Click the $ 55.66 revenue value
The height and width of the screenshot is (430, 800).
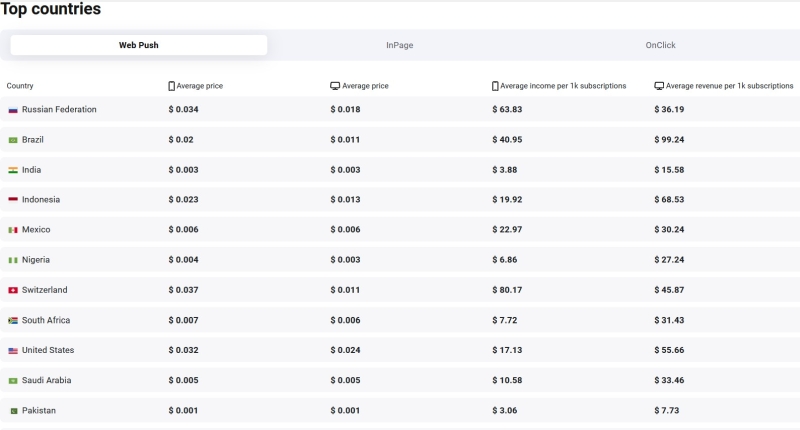coord(669,350)
